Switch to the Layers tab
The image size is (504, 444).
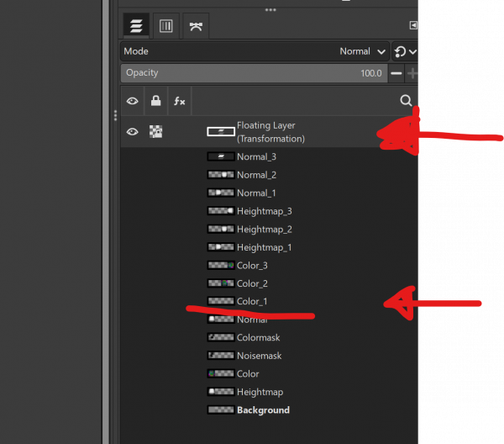click(136, 26)
